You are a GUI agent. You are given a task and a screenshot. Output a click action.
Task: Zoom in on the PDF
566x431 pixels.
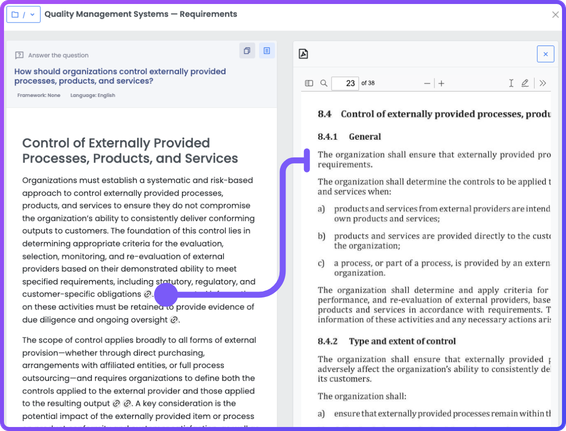[x=441, y=83]
